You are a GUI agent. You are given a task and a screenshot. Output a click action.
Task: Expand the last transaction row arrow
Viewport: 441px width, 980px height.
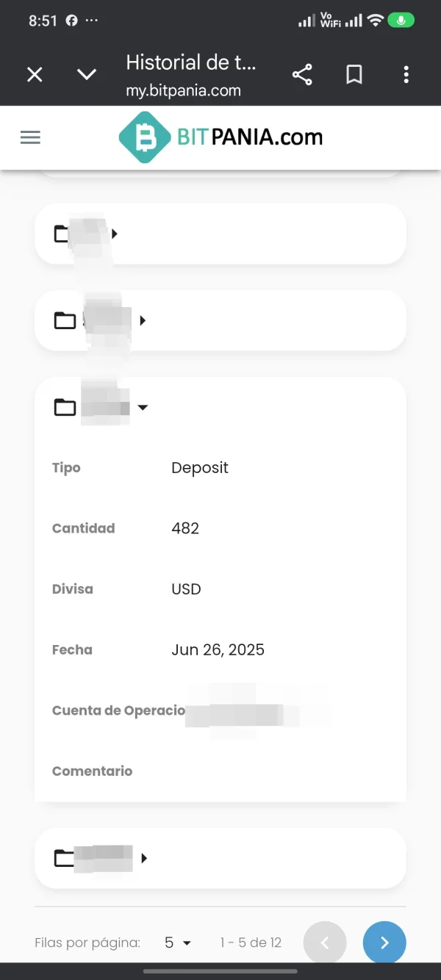point(144,858)
